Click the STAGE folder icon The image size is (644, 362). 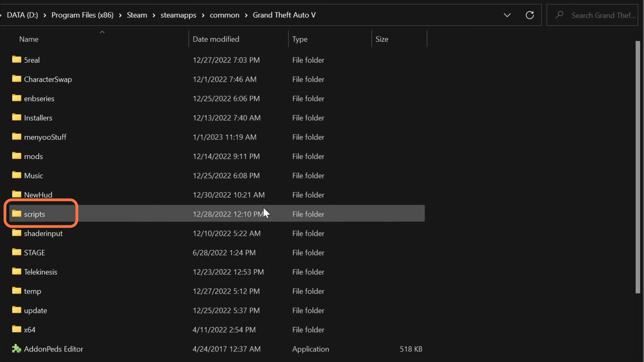click(x=16, y=252)
